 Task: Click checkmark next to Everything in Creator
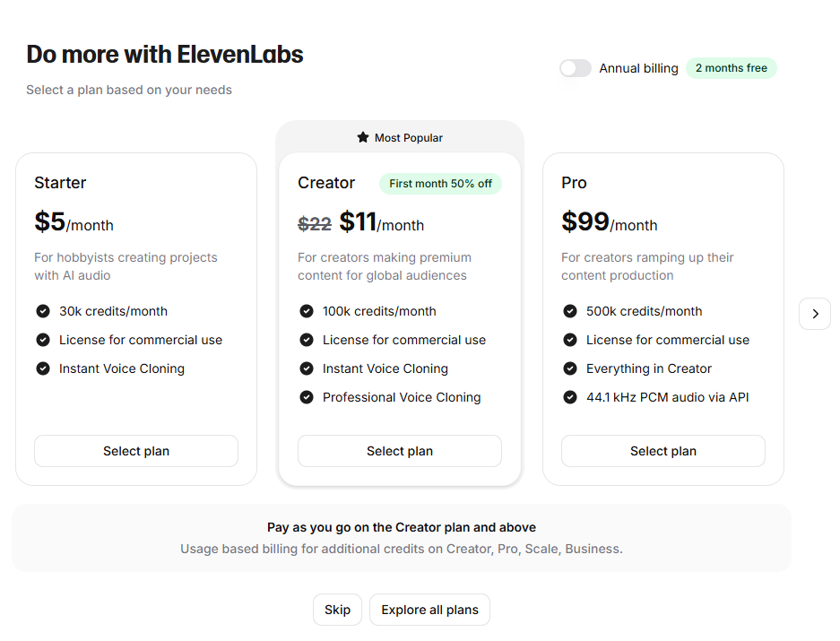pyautogui.click(x=570, y=368)
